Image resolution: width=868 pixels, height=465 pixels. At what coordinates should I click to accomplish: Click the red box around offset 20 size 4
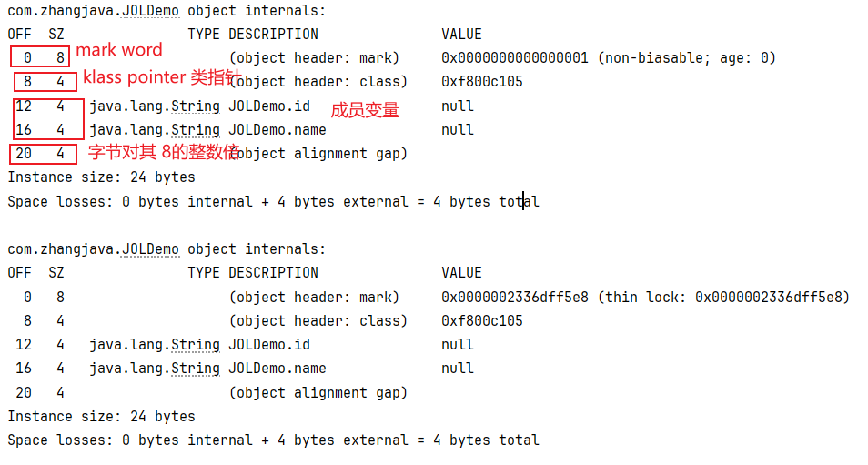point(43,154)
